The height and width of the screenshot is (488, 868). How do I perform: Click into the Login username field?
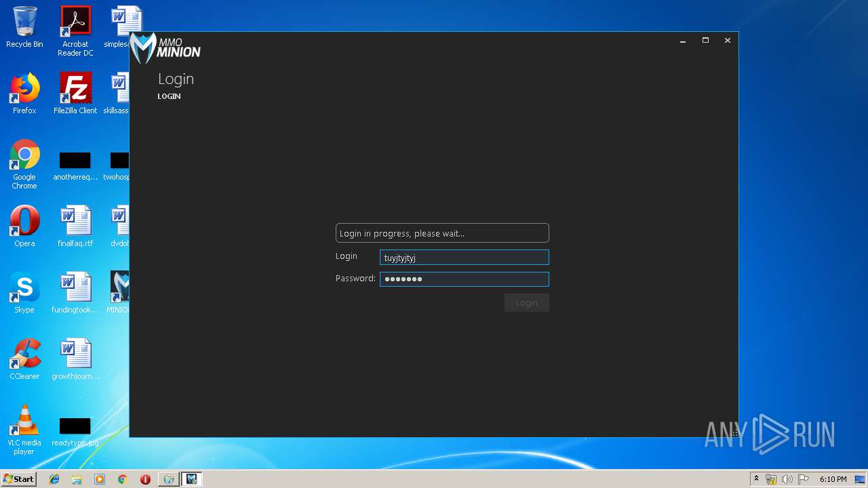(x=465, y=258)
